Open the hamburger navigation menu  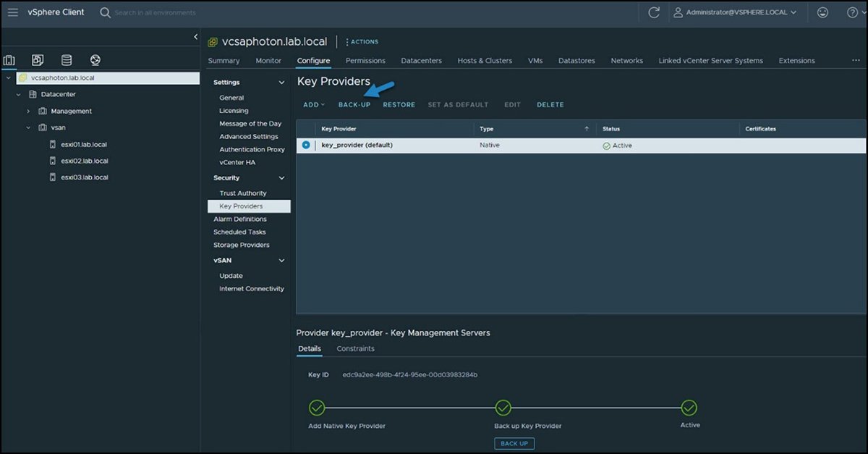coord(13,12)
